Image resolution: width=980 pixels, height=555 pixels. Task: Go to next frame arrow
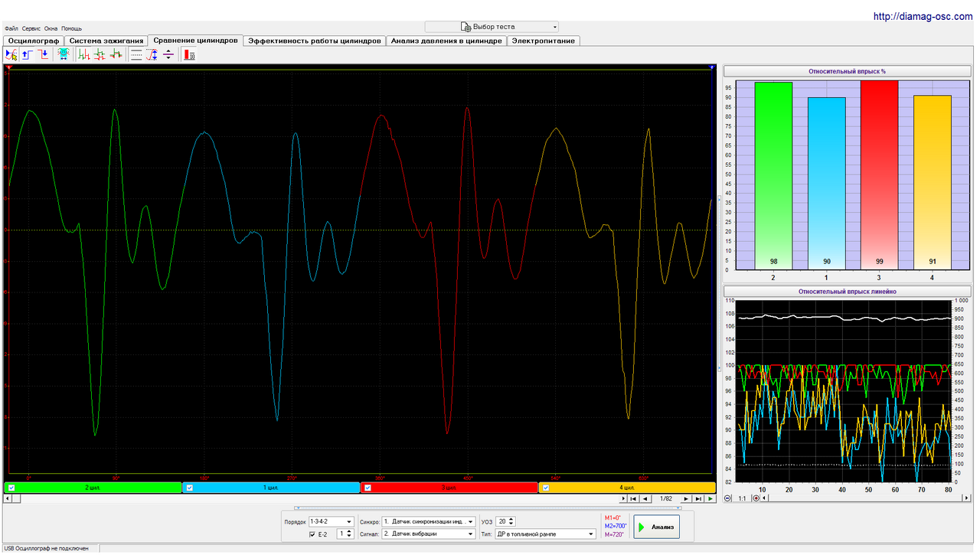(x=686, y=498)
